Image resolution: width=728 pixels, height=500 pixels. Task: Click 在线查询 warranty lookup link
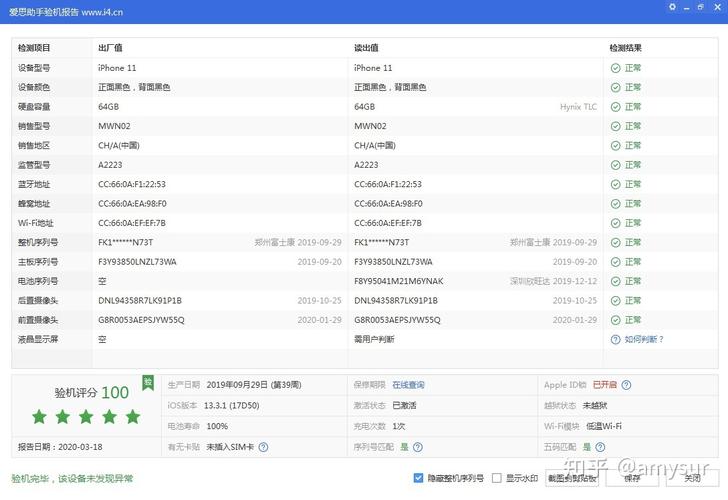pos(409,385)
